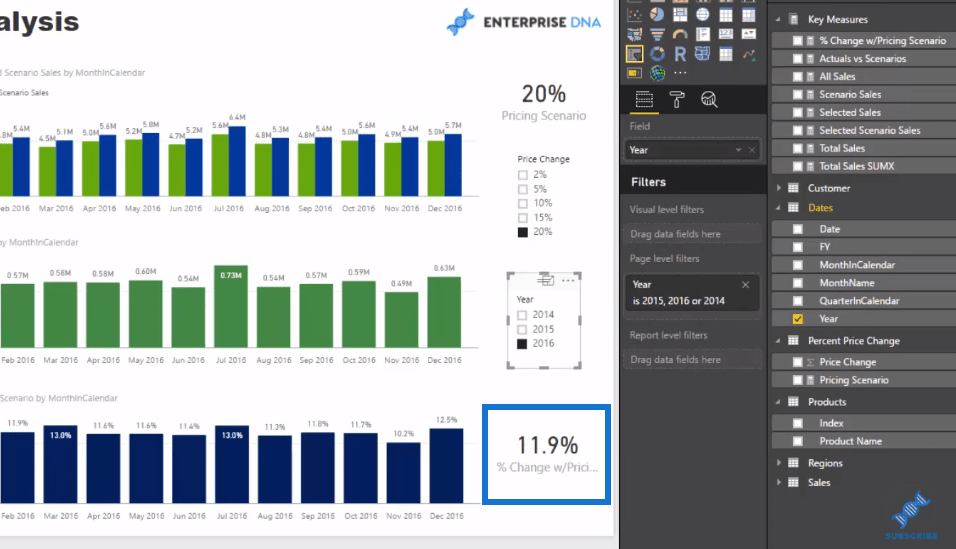The height and width of the screenshot is (549, 956).
Task: Check the 2% Price Change option
Action: [523, 175]
